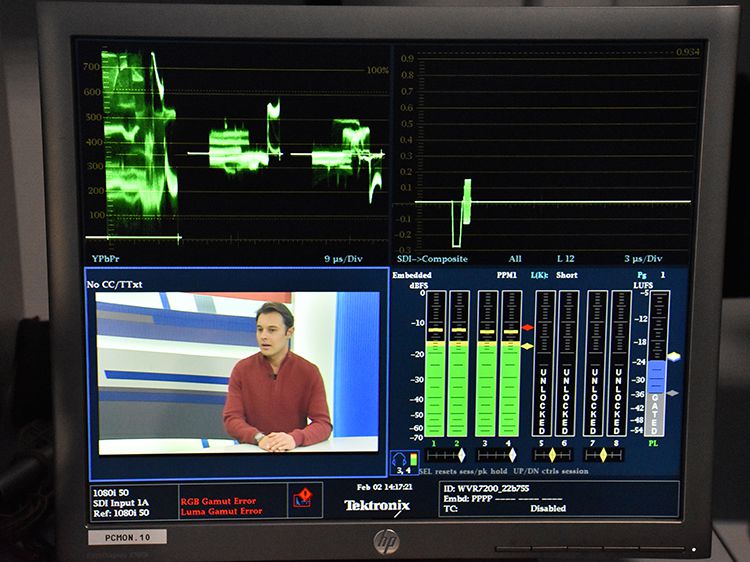Click the gray gate marker by LUFS meter
Viewport: 750px width, 562px height.
tap(673, 393)
